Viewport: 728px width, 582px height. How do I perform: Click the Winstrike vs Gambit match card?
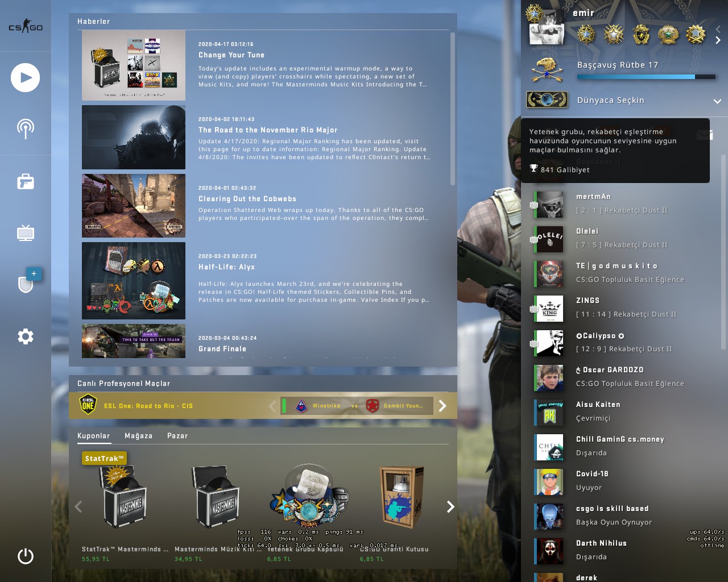pos(357,406)
